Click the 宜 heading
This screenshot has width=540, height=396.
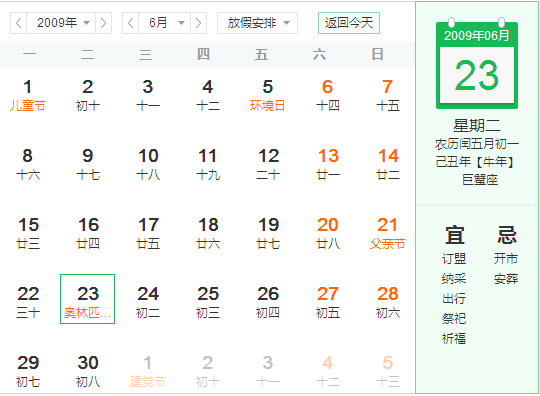455,235
